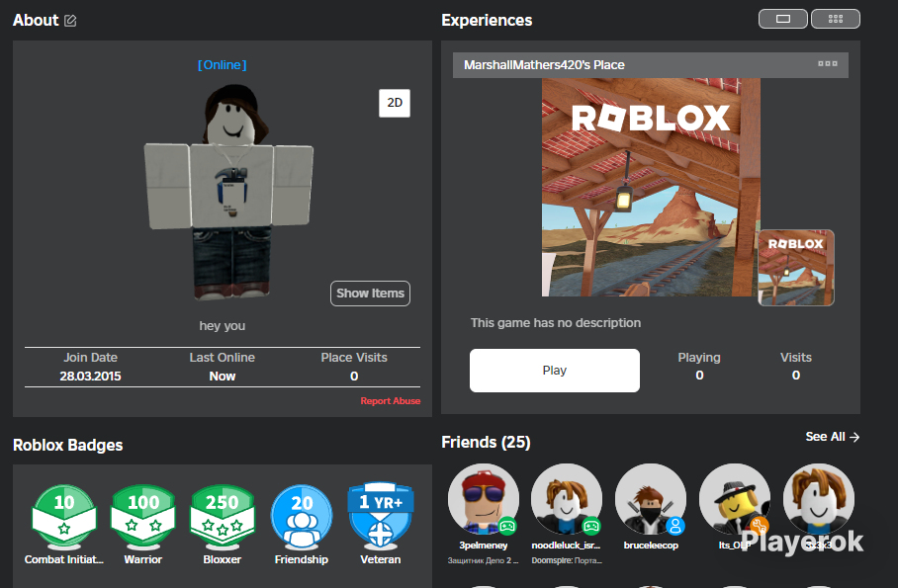This screenshot has height=588, width=898.
Task: Open MarshallMathers420's Place options menu
Action: [828, 63]
